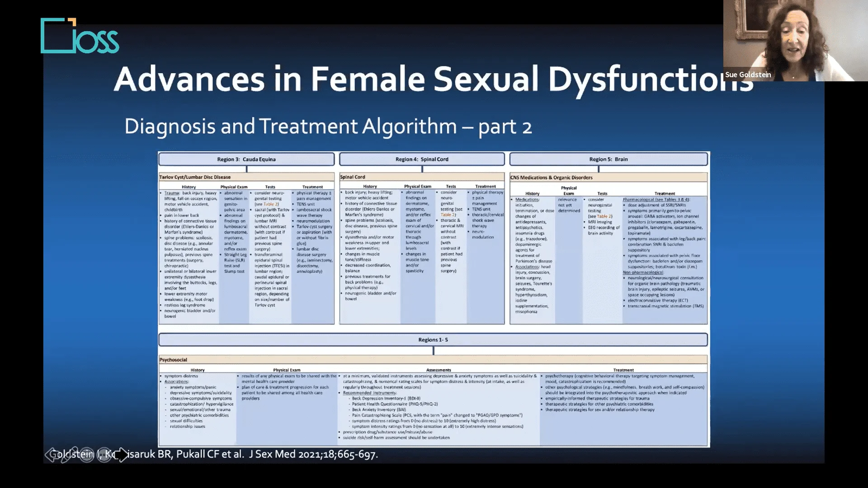Click the Non-pharmacological subheading

(x=643, y=272)
